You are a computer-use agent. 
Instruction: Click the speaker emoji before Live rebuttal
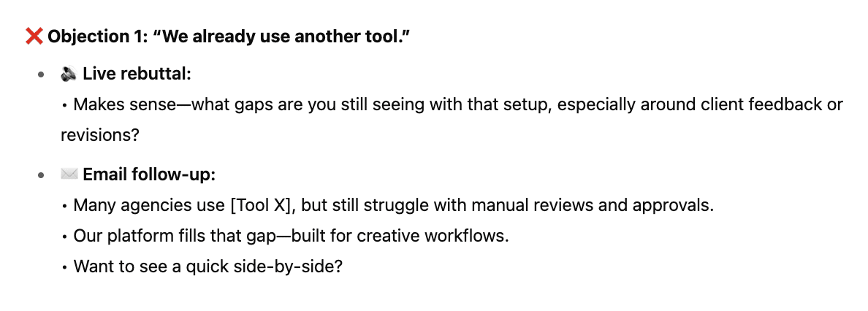point(69,74)
